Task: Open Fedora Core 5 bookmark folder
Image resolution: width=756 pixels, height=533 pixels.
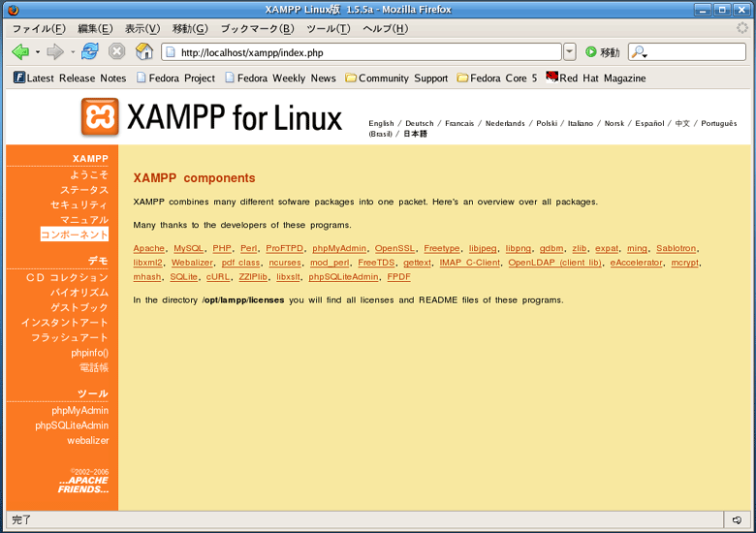Action: pyautogui.click(x=497, y=78)
